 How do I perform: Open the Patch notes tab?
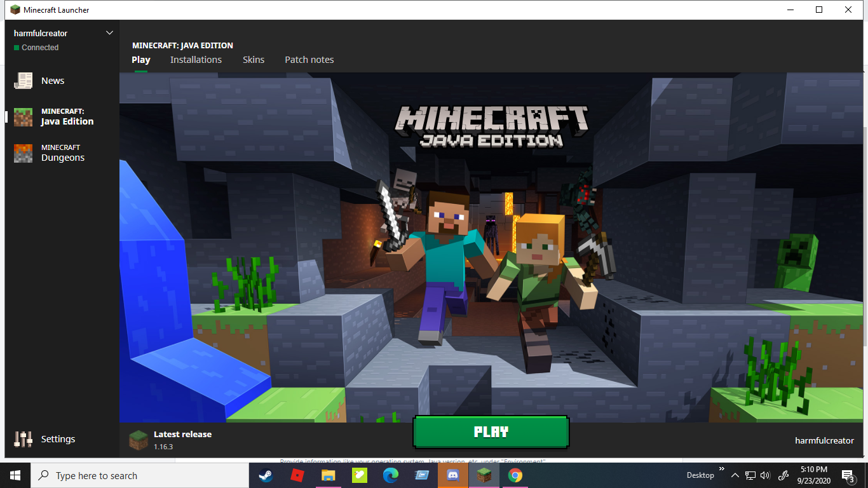pos(309,60)
